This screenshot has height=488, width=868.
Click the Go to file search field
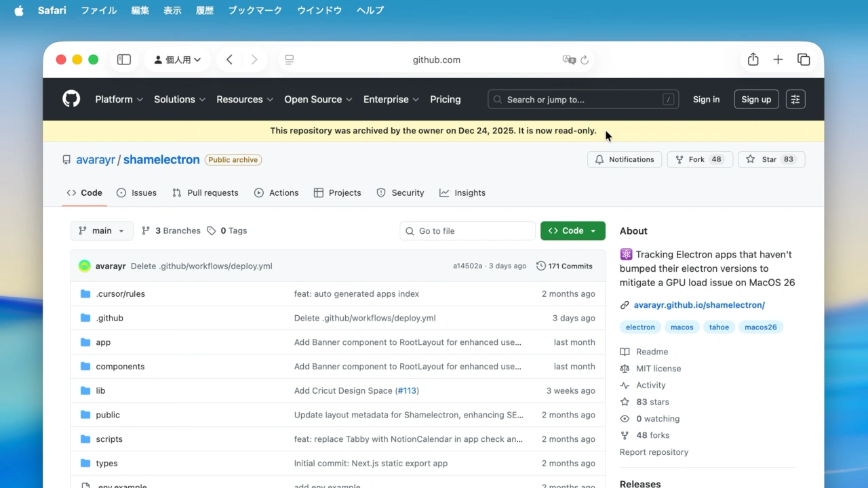[x=468, y=230]
